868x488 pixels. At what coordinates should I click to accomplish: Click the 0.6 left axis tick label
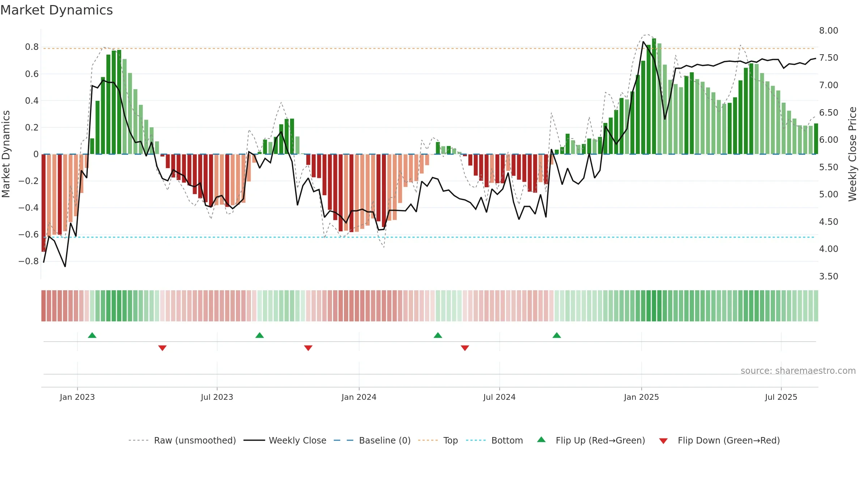(32, 74)
